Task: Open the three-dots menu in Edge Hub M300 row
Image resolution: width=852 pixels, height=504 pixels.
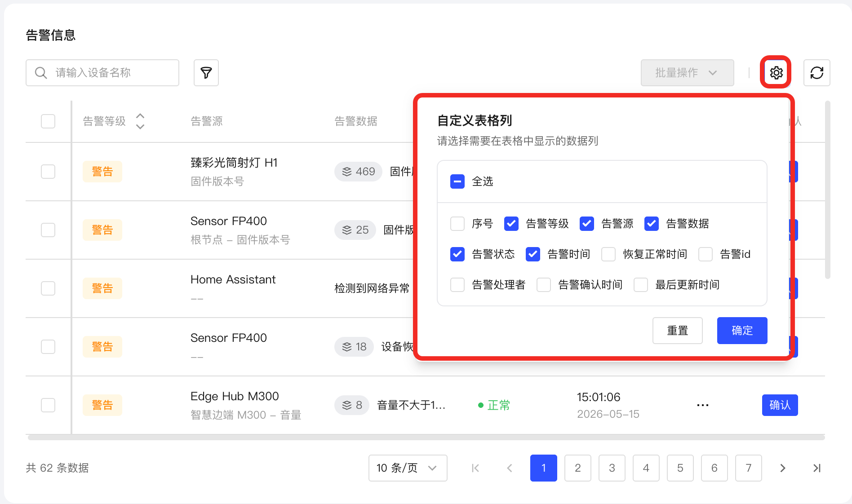Action: (x=702, y=405)
